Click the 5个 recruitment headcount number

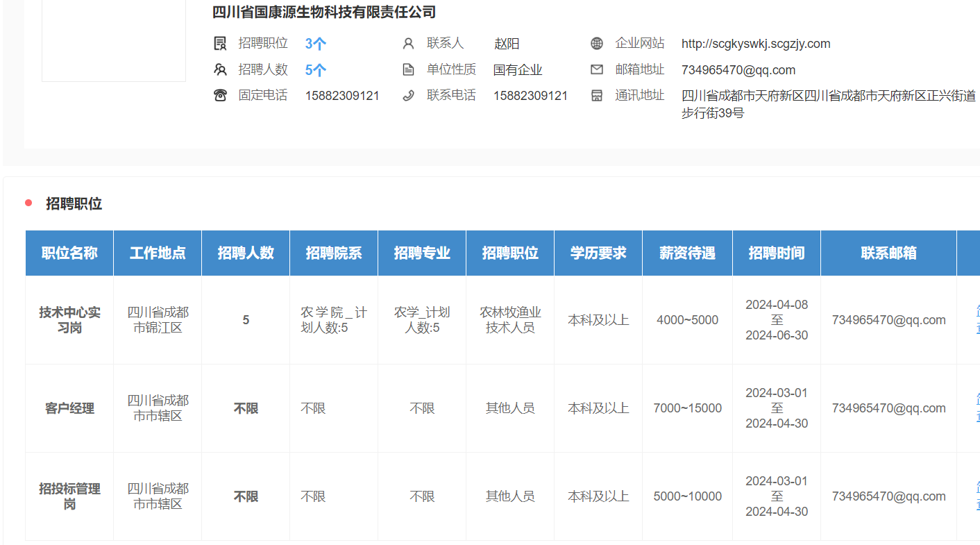[x=315, y=70]
